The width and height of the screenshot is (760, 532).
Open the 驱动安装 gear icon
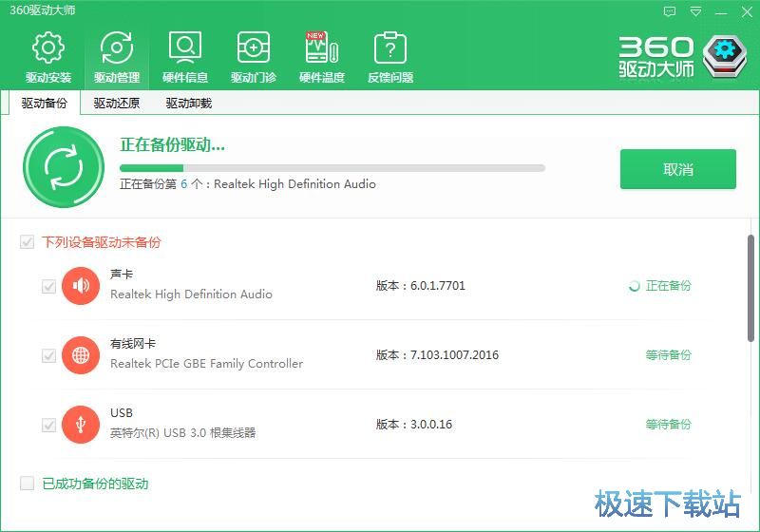(x=48, y=47)
